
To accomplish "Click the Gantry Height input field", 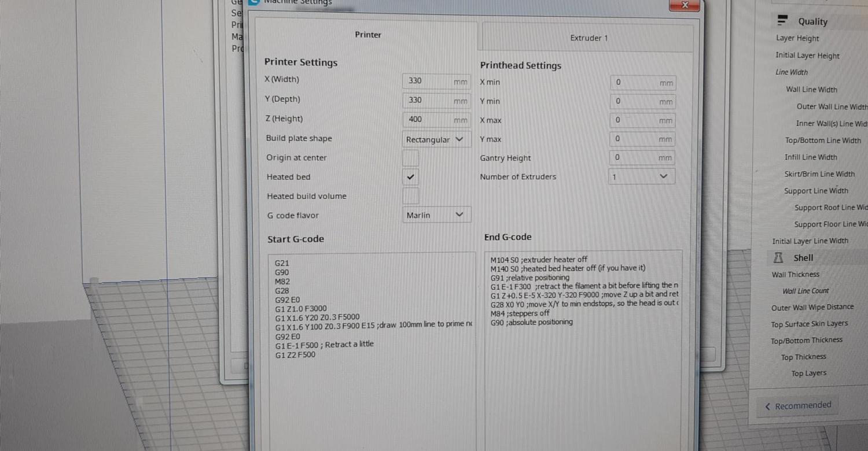I will pyautogui.click(x=642, y=157).
